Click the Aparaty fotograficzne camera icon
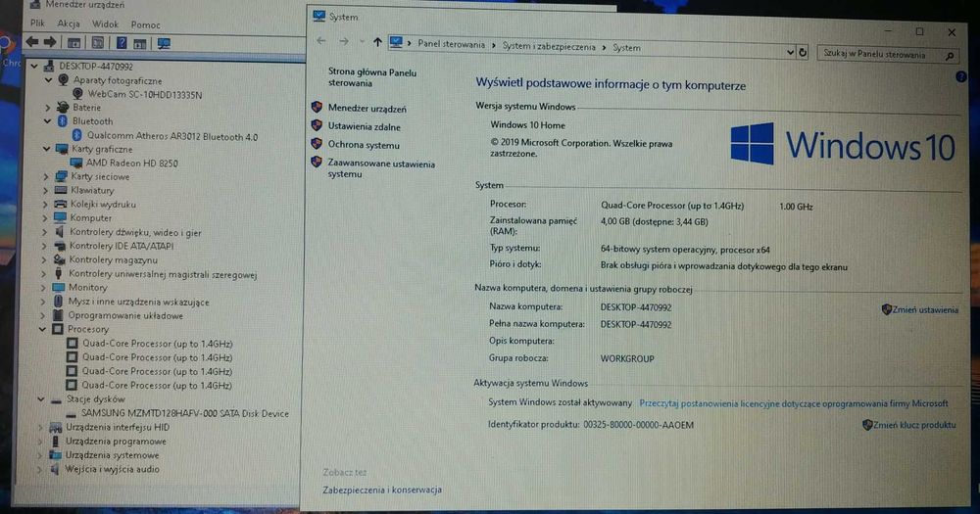The width and height of the screenshot is (980, 514). 64,80
